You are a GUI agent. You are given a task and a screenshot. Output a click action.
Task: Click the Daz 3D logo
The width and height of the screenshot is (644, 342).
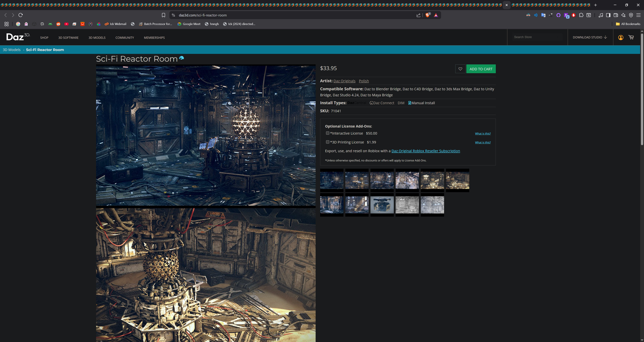(x=18, y=37)
